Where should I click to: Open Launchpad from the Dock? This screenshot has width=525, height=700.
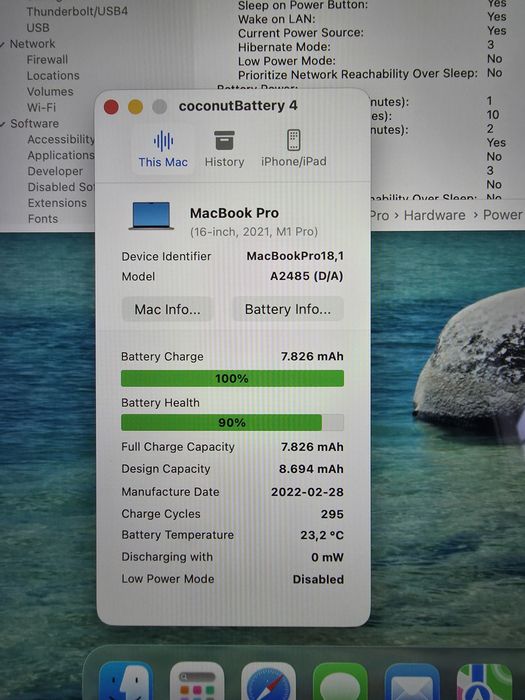(x=197, y=681)
